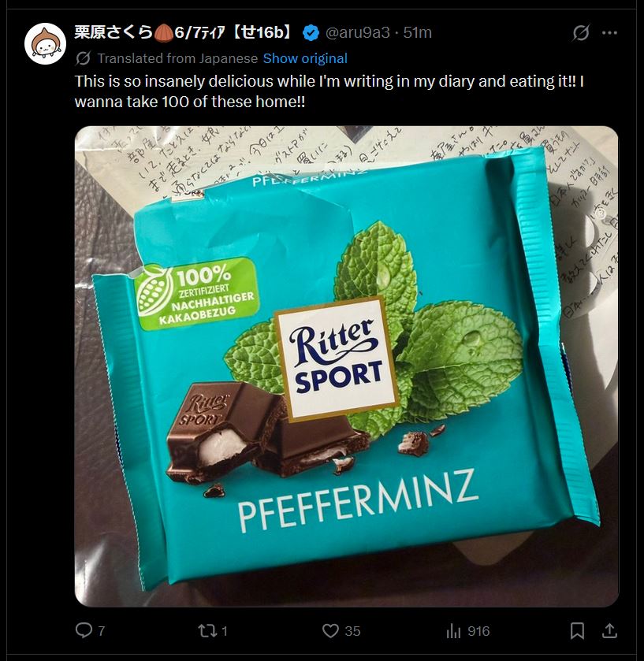644x661 pixels.
Task: Click the like count 35
Action: (352, 631)
